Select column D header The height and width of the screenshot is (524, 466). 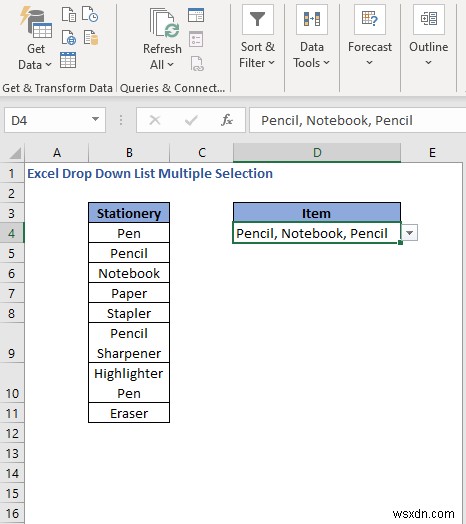[317, 153]
